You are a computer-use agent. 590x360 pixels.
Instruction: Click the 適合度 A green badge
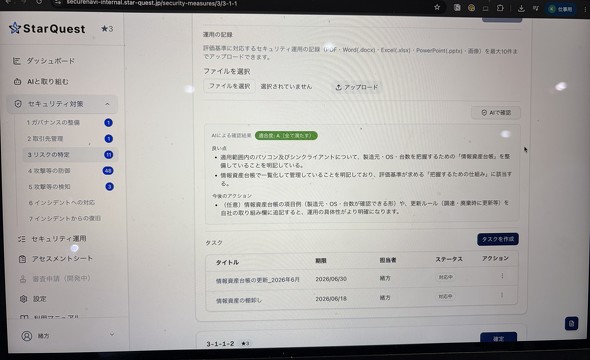[286, 135]
